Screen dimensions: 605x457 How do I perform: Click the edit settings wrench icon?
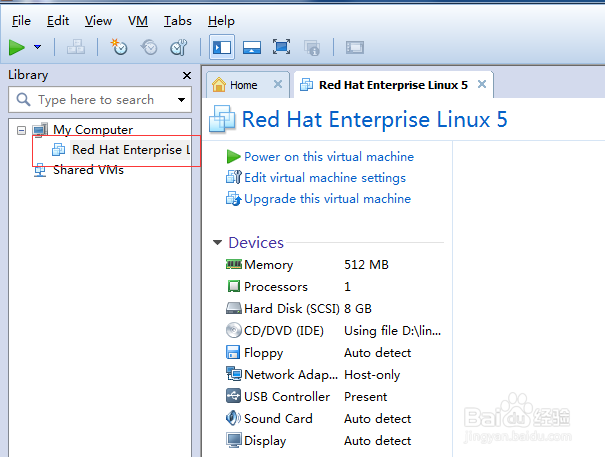[x=234, y=178]
